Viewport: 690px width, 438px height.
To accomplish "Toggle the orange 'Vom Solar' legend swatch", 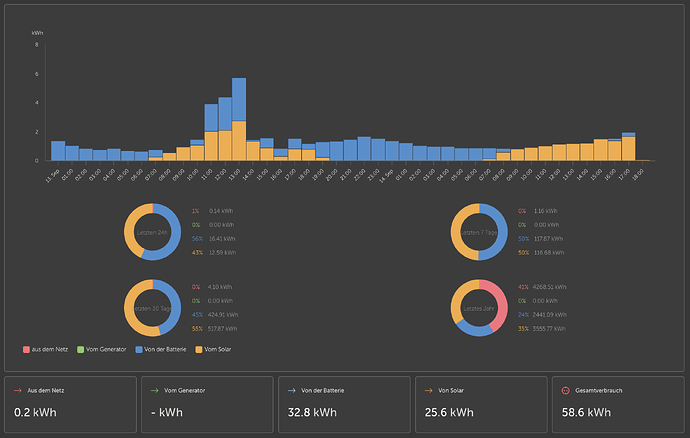I will point(198,350).
